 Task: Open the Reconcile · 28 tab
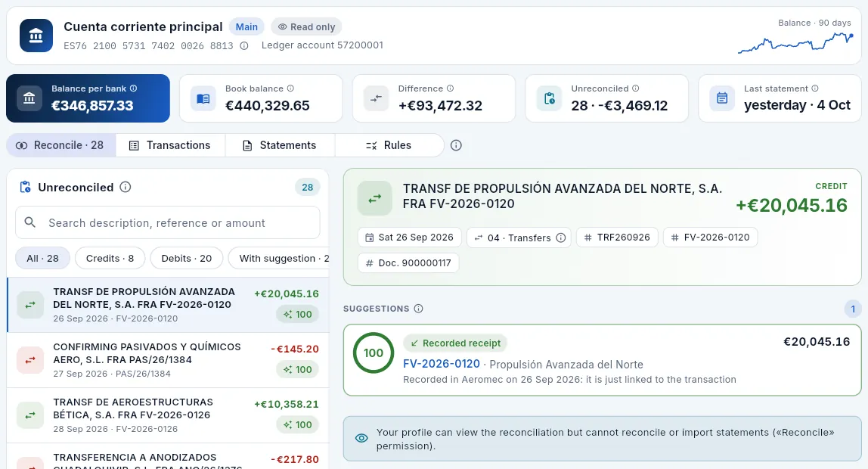coord(61,145)
